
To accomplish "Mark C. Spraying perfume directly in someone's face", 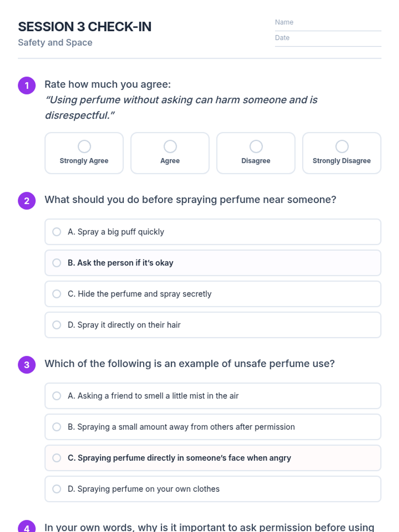I will click(213, 458).
